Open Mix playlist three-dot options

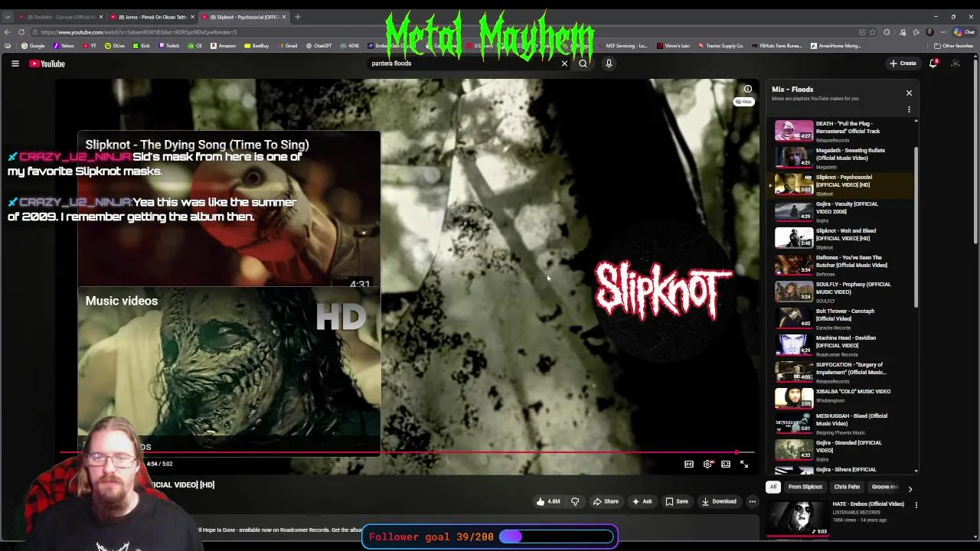click(x=909, y=109)
